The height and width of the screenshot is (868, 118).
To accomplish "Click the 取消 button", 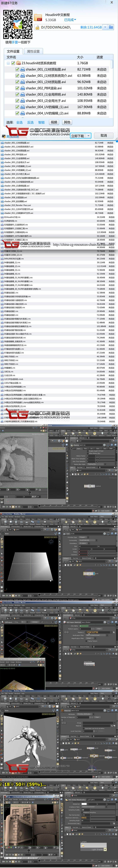I will point(104,135).
